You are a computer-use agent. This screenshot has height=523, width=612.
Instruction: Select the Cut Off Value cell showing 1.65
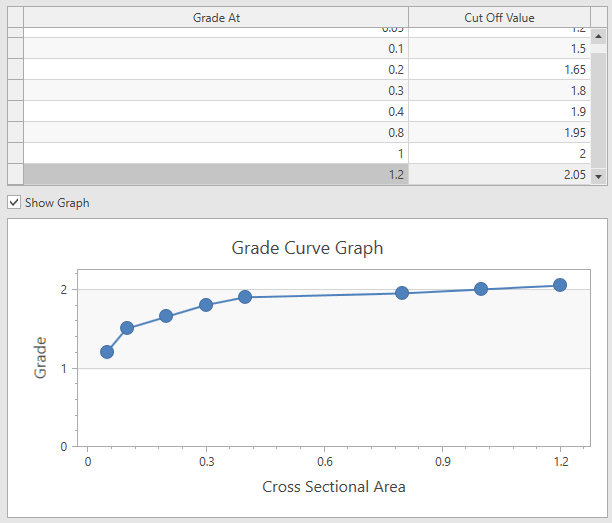coord(499,70)
